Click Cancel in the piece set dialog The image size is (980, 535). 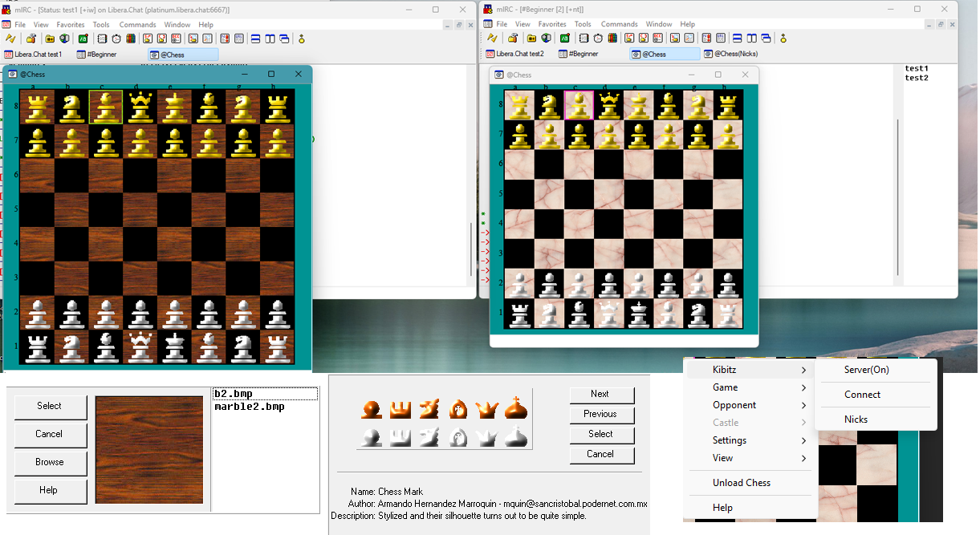pyautogui.click(x=600, y=454)
